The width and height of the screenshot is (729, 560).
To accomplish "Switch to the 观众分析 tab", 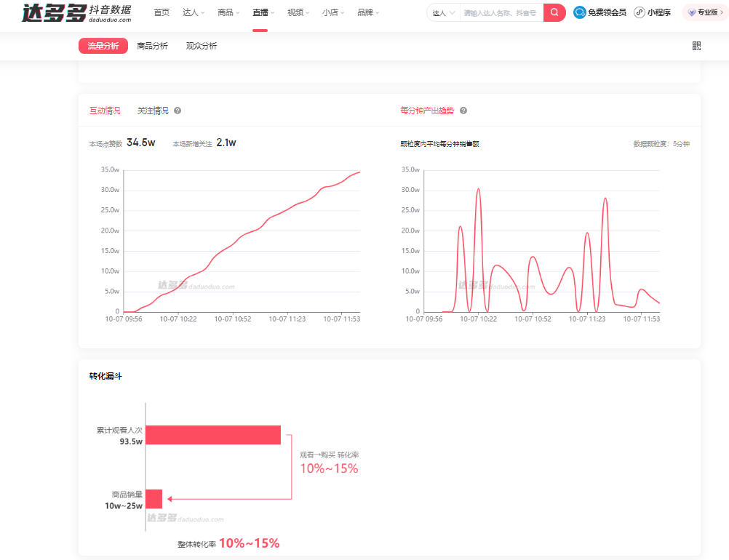I will click(202, 46).
